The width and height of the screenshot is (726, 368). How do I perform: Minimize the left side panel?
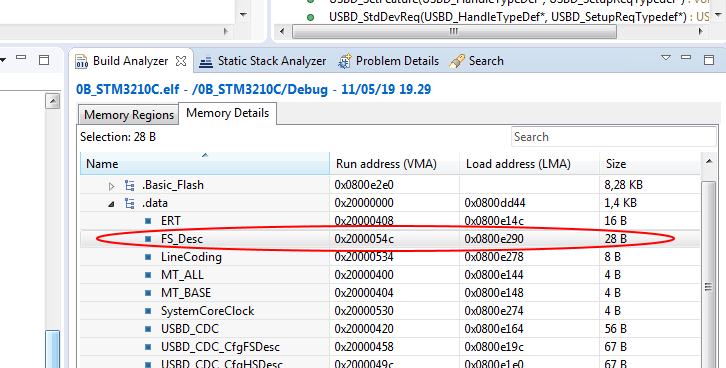click(x=21, y=57)
